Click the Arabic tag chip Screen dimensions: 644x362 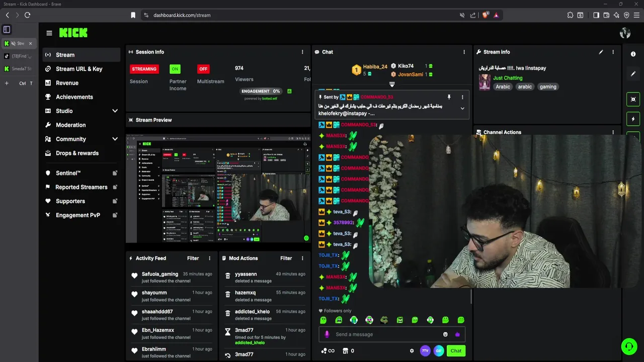503,86
